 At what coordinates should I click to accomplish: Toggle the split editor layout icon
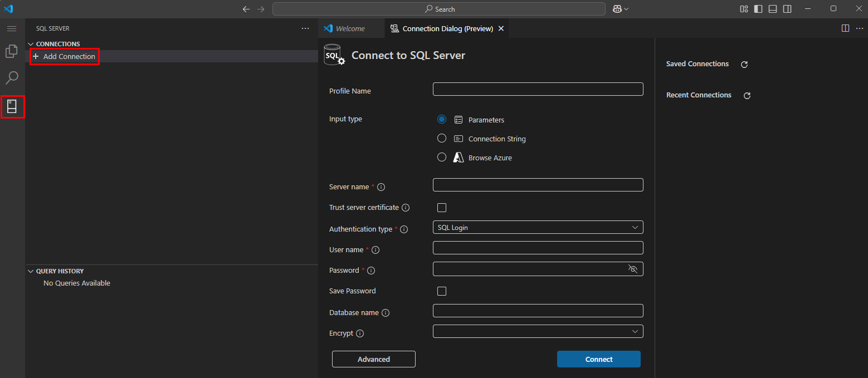tap(845, 28)
